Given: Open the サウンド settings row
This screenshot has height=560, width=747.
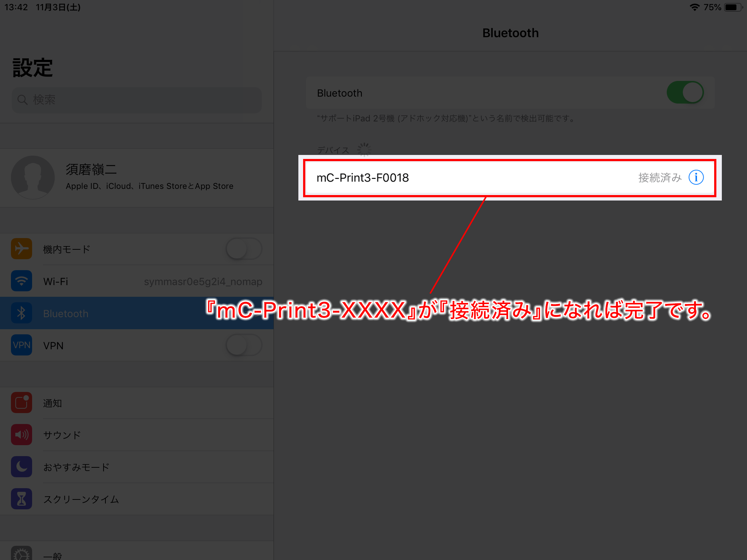Looking at the screenshot, I should (x=137, y=435).
